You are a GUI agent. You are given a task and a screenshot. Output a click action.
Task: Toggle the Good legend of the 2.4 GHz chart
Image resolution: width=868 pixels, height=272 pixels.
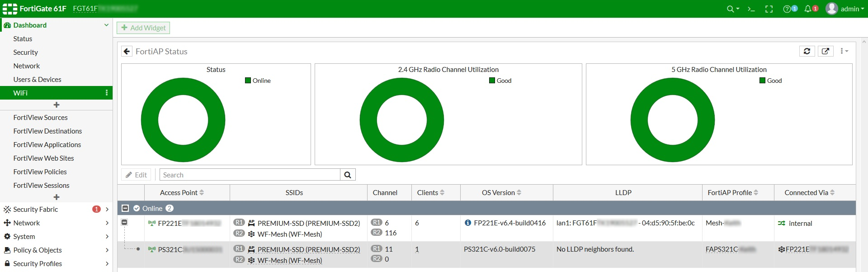[x=500, y=81]
